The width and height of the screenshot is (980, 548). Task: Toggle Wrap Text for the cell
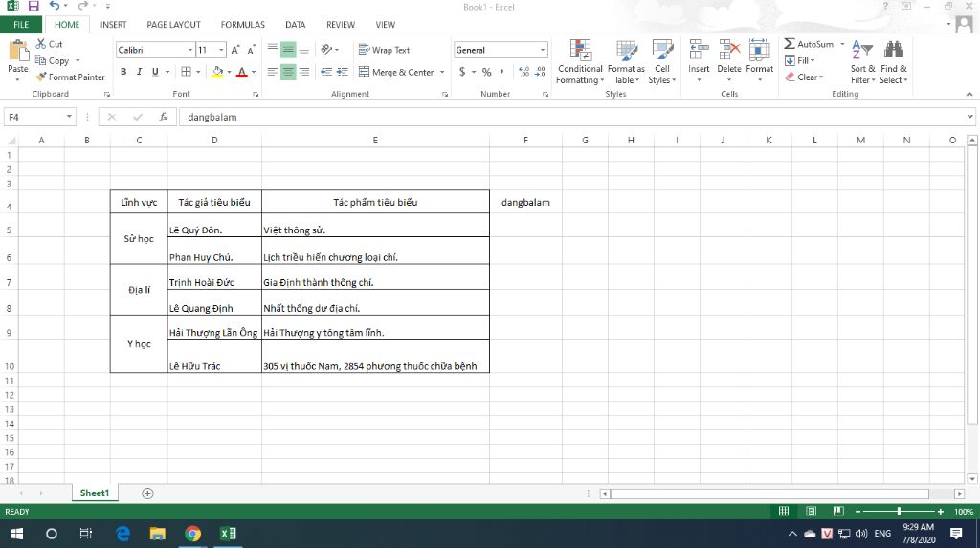tap(384, 50)
